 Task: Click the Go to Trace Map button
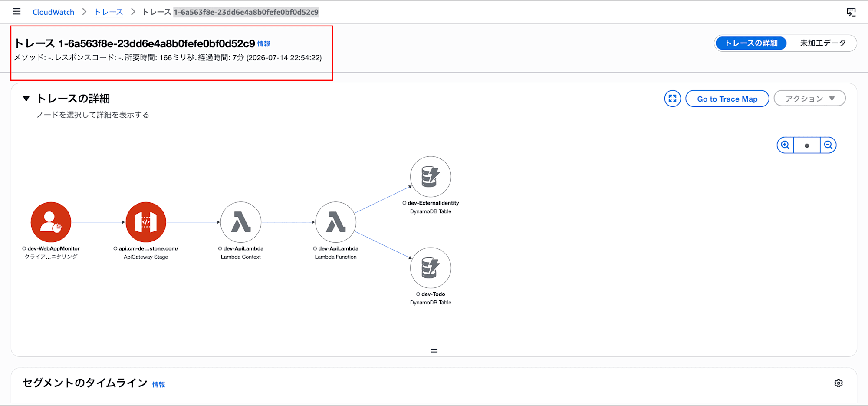(727, 99)
